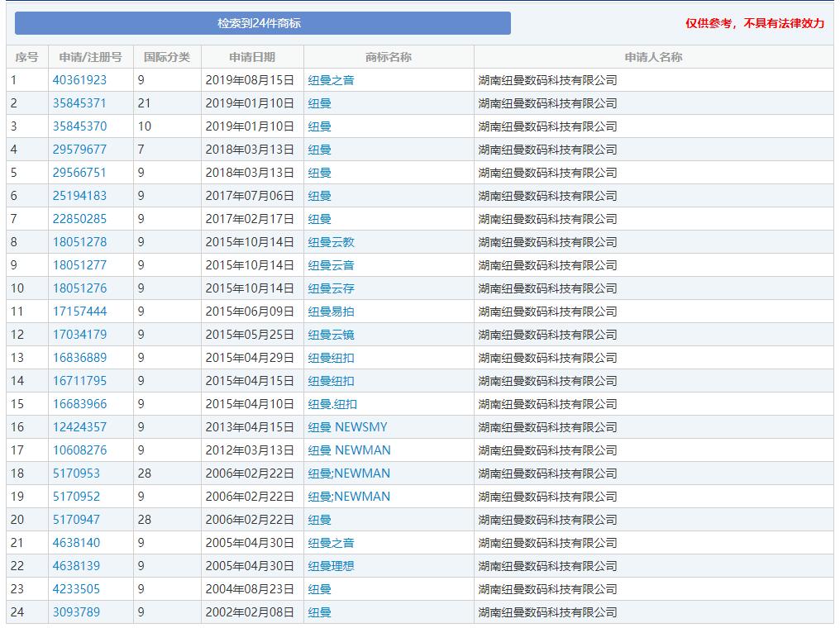
Task: Open trademark 纽曼易拍 details
Action: point(330,312)
